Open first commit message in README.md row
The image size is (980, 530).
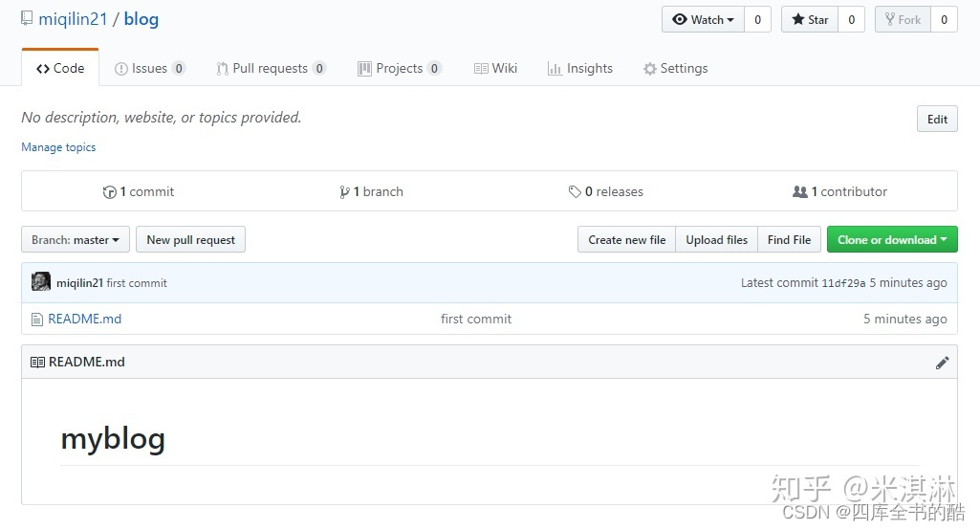tap(476, 320)
